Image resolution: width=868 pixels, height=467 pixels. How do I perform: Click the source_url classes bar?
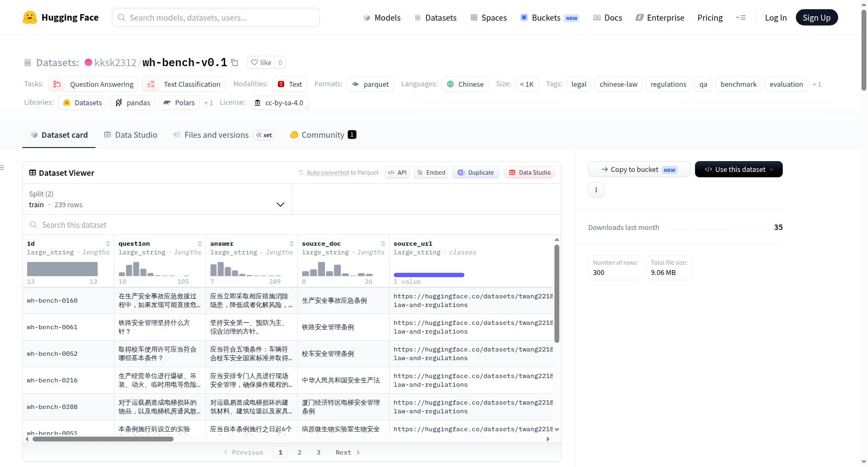click(x=429, y=275)
